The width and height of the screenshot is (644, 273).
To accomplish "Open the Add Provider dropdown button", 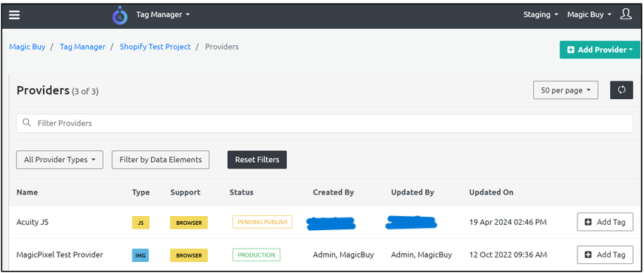I will click(x=600, y=50).
